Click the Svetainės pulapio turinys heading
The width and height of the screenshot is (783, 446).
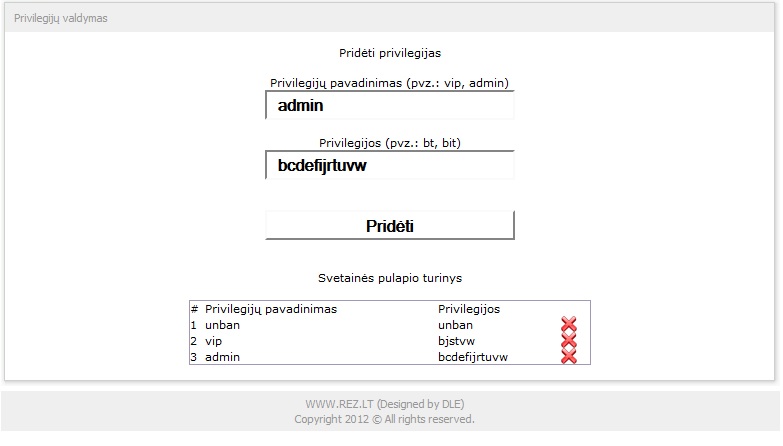(x=390, y=278)
